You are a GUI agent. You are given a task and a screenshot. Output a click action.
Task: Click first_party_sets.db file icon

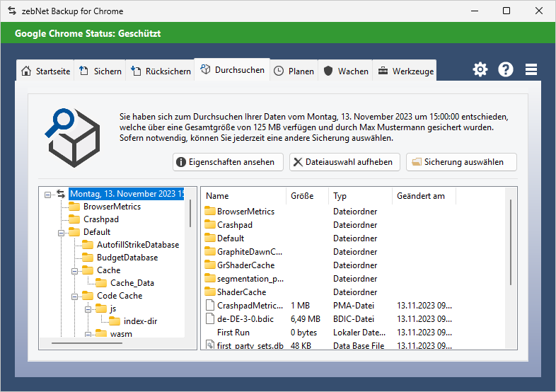(210, 345)
